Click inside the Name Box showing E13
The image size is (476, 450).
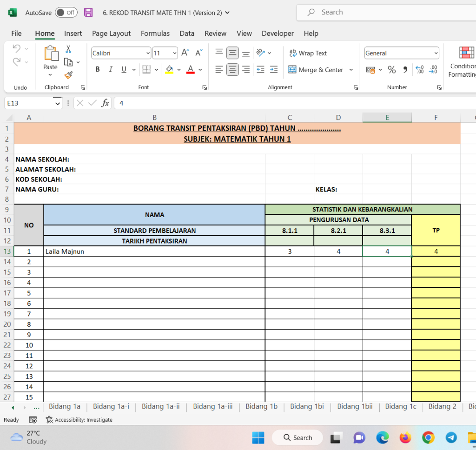tap(29, 103)
